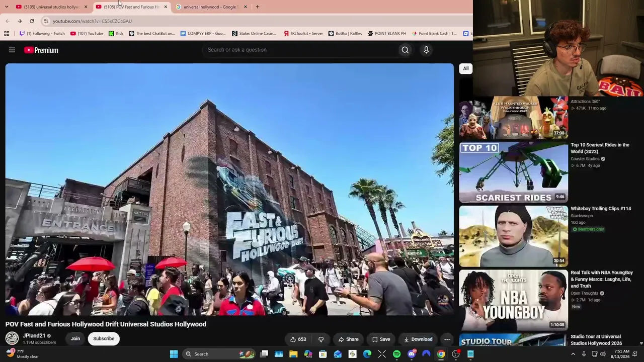Click the Windows taskbar Search box
The image size is (644, 362).
coord(219,354)
